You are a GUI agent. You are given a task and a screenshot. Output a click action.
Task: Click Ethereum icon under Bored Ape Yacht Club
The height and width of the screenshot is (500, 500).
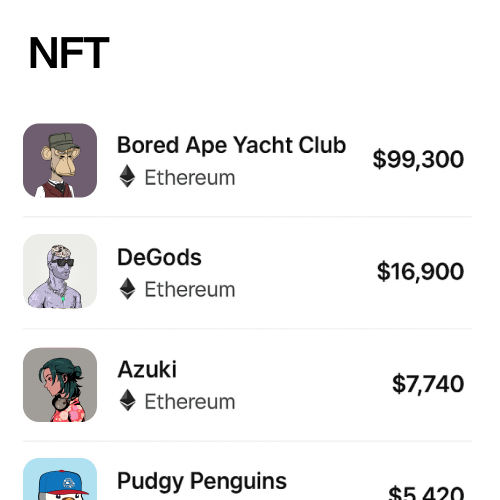point(127,176)
